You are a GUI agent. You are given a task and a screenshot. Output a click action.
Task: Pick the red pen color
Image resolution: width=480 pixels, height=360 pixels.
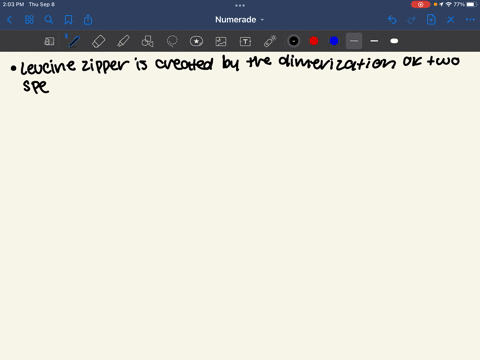(x=314, y=41)
